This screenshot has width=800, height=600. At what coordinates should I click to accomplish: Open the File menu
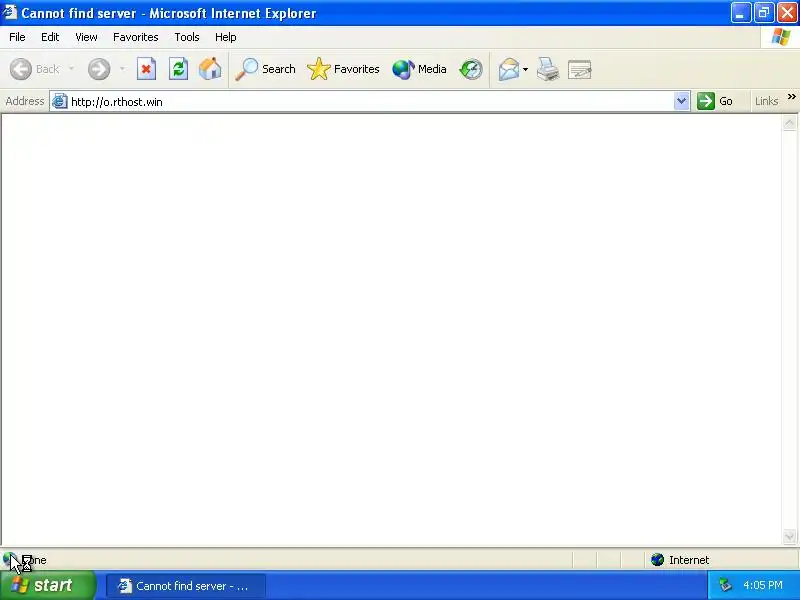(17, 37)
